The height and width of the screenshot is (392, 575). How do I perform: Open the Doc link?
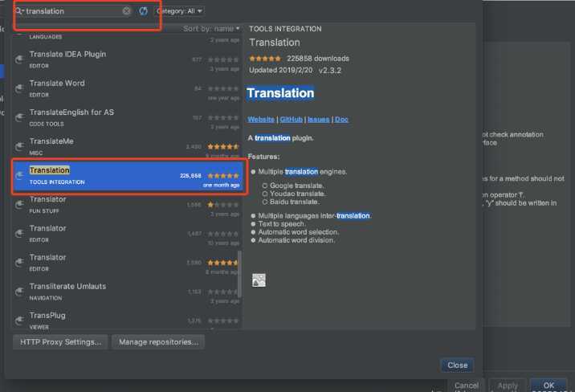(341, 119)
